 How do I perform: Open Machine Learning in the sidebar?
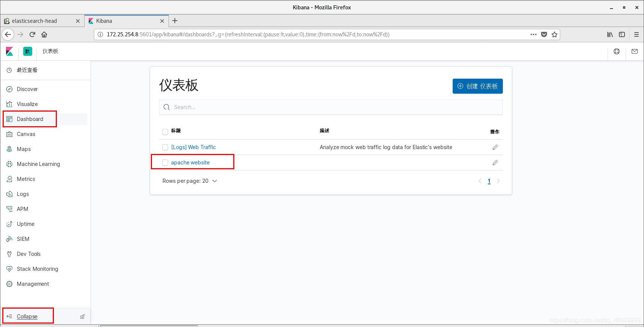coord(38,164)
